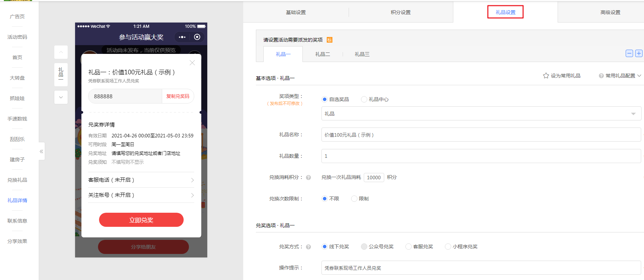Viewport: 644px width, 280px height.
Task: Close the gift coupon popup
Action: tap(192, 63)
